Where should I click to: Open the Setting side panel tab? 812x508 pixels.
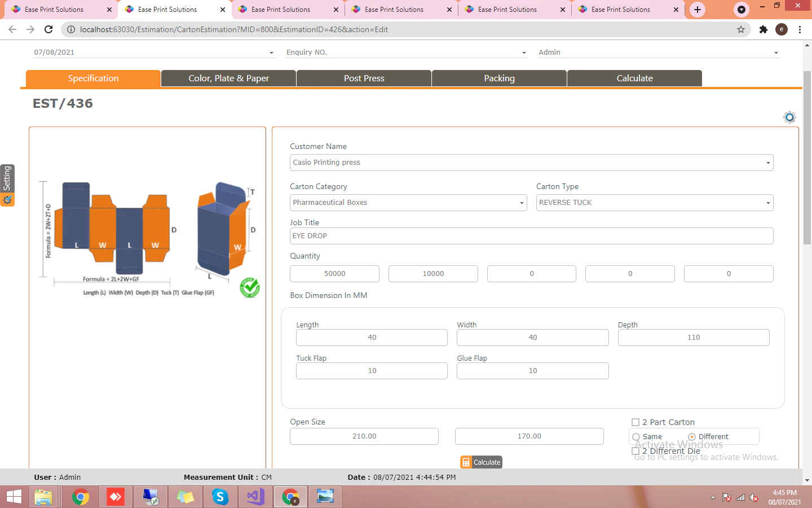point(7,185)
